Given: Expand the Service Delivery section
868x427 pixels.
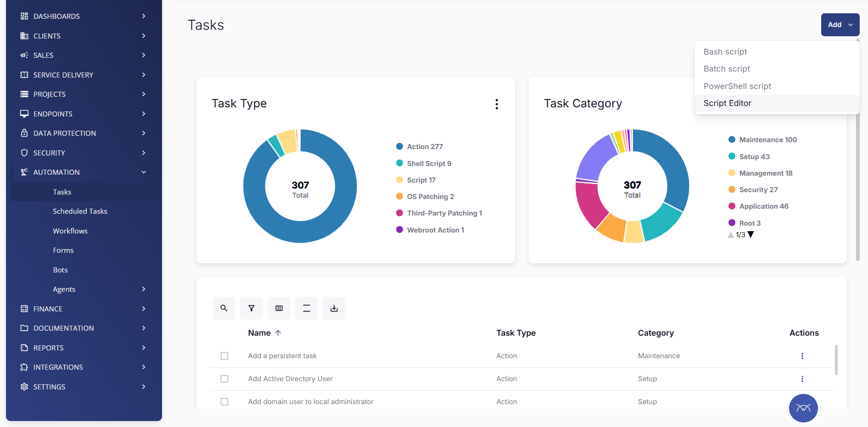Looking at the screenshot, I should (144, 75).
